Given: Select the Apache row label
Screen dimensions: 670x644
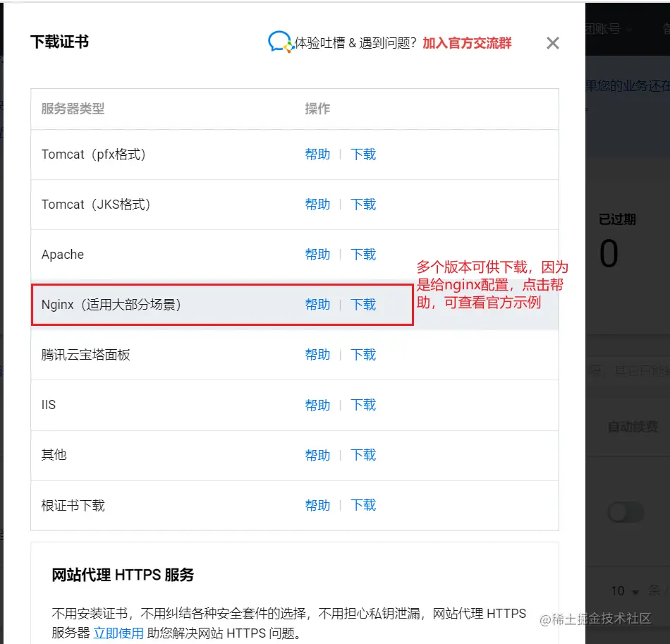Looking at the screenshot, I should click(x=62, y=255).
